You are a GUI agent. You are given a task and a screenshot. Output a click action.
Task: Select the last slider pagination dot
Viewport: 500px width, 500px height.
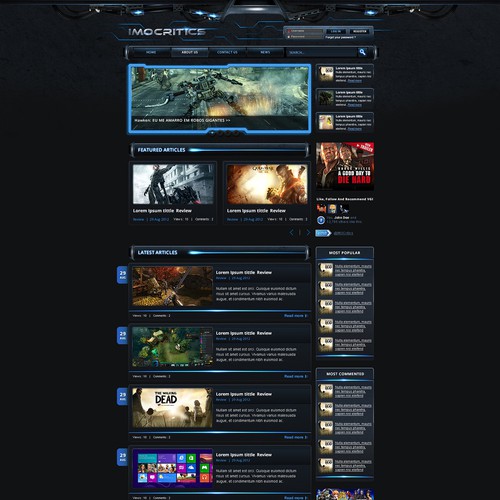click(x=236, y=133)
